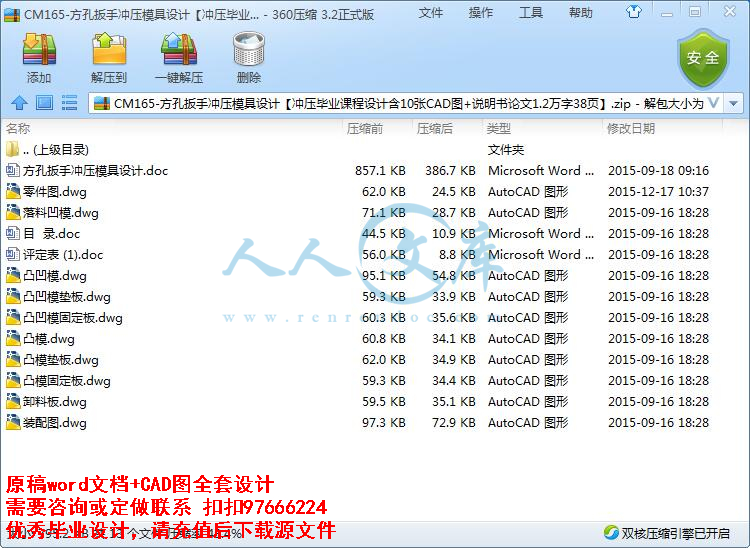750x548 pixels.
Task: Click the Word icon of 评定表 (1).doc
Action: (13, 254)
